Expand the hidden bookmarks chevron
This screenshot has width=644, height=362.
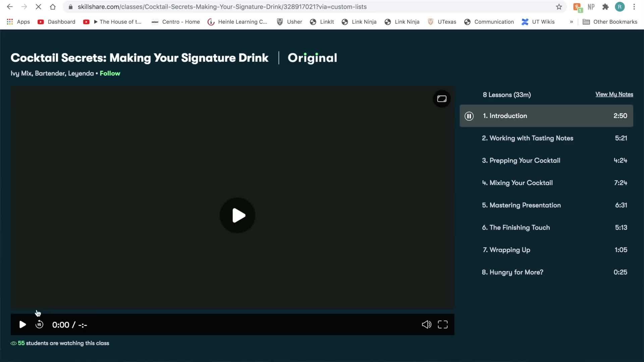pyautogui.click(x=571, y=22)
